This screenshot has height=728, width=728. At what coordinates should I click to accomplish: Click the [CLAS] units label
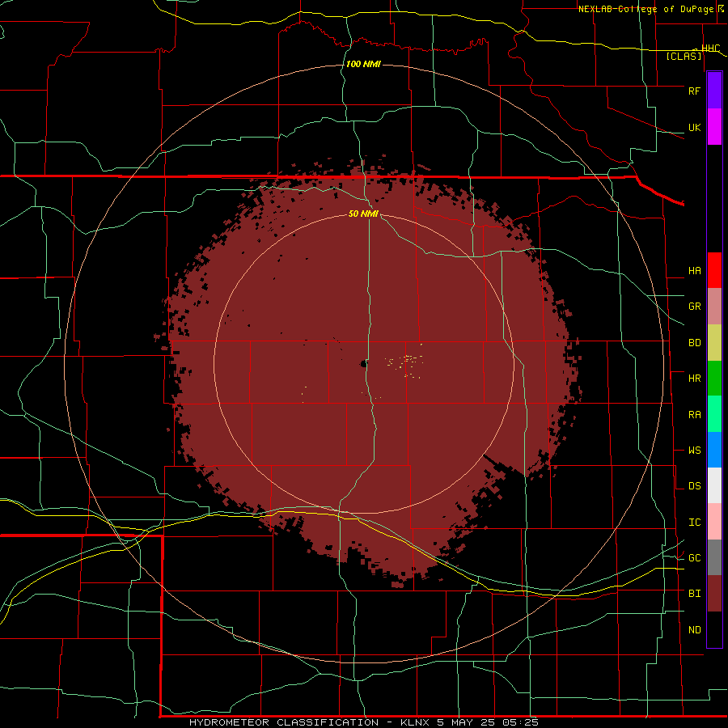coord(684,56)
